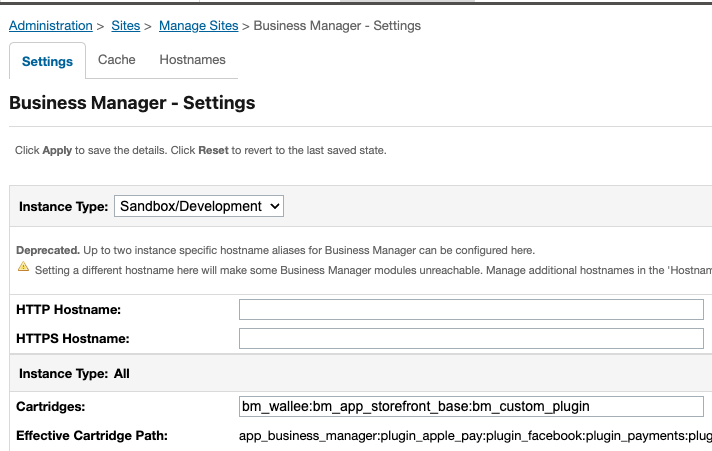Focus the HTTPS Hostname text box

(x=471, y=339)
